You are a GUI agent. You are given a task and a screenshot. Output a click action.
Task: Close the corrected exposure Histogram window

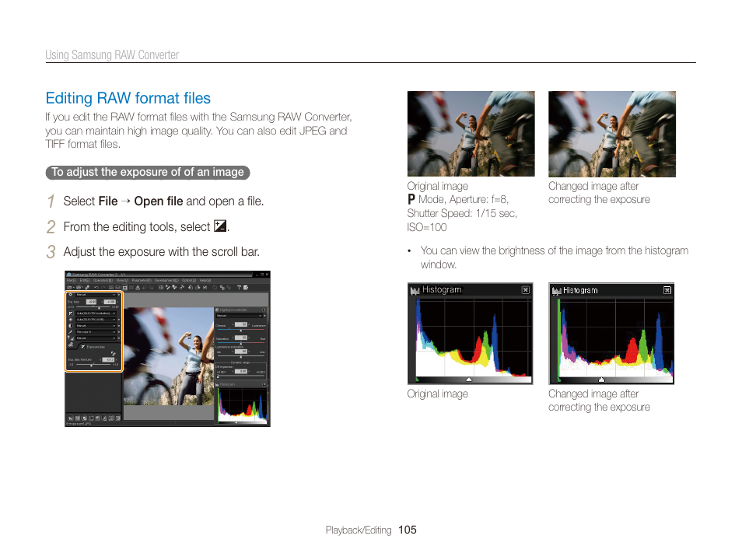click(x=667, y=290)
